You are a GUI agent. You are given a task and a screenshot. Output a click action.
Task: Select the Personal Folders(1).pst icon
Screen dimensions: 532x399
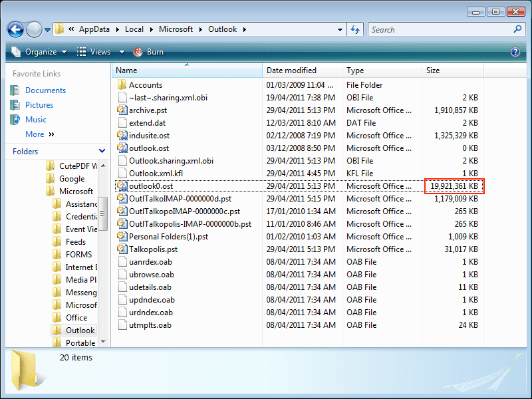click(122, 237)
